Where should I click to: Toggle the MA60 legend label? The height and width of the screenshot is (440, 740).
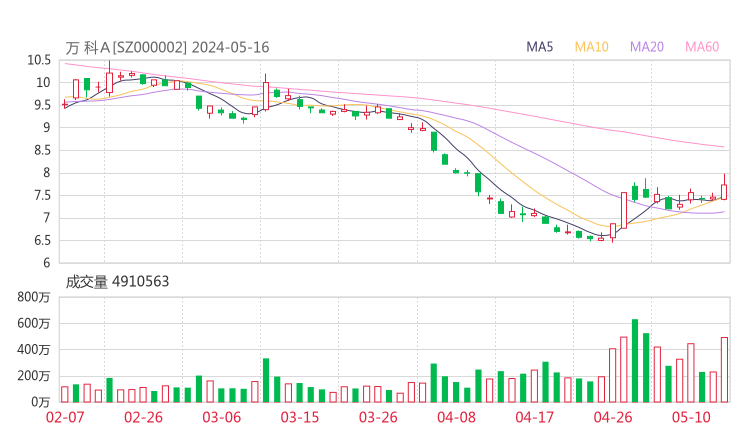(x=702, y=47)
